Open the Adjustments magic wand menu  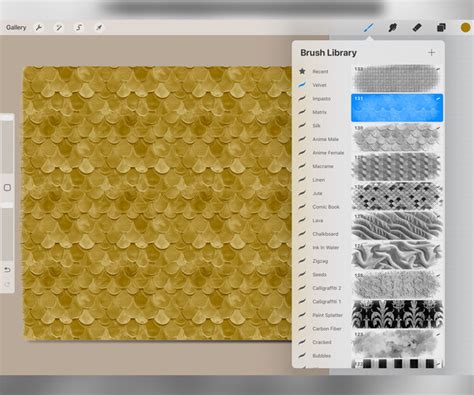[59, 28]
